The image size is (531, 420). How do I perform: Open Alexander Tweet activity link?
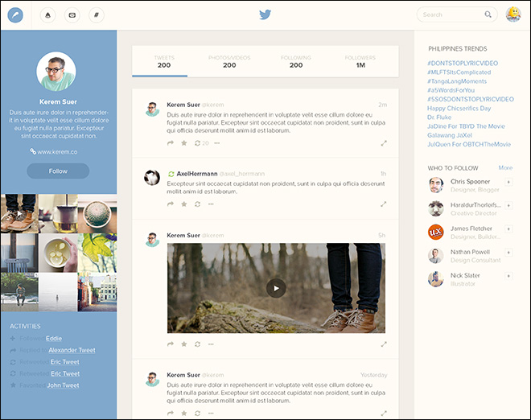coord(72,350)
